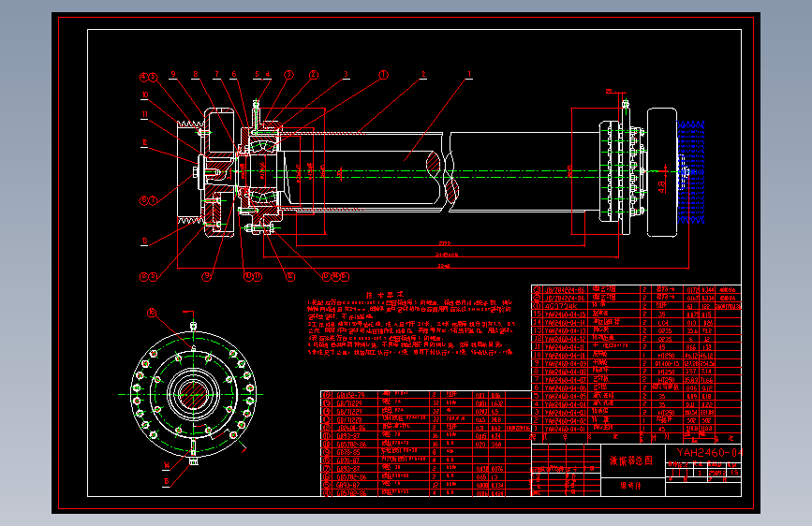Select part number YAH2460-04-13 row
This screenshot has width=812, height=526.
pyautogui.click(x=565, y=330)
